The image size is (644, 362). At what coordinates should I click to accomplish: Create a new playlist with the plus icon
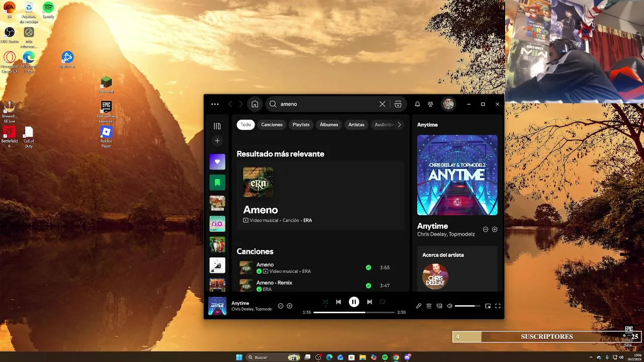[217, 141]
